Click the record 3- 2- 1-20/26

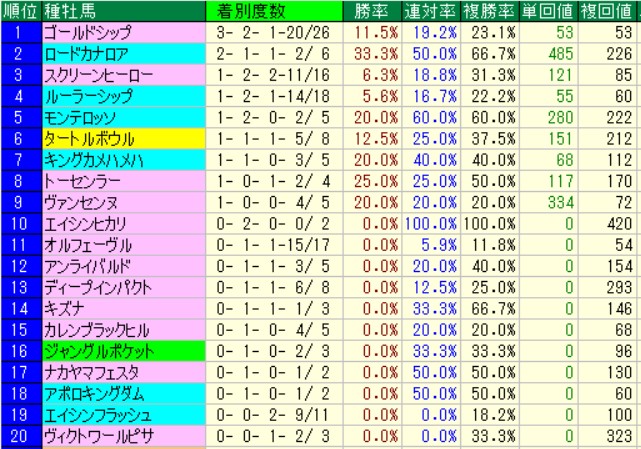point(274,32)
